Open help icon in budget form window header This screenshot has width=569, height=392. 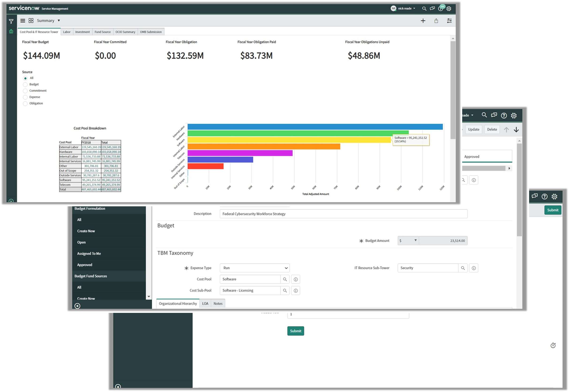pyautogui.click(x=504, y=115)
